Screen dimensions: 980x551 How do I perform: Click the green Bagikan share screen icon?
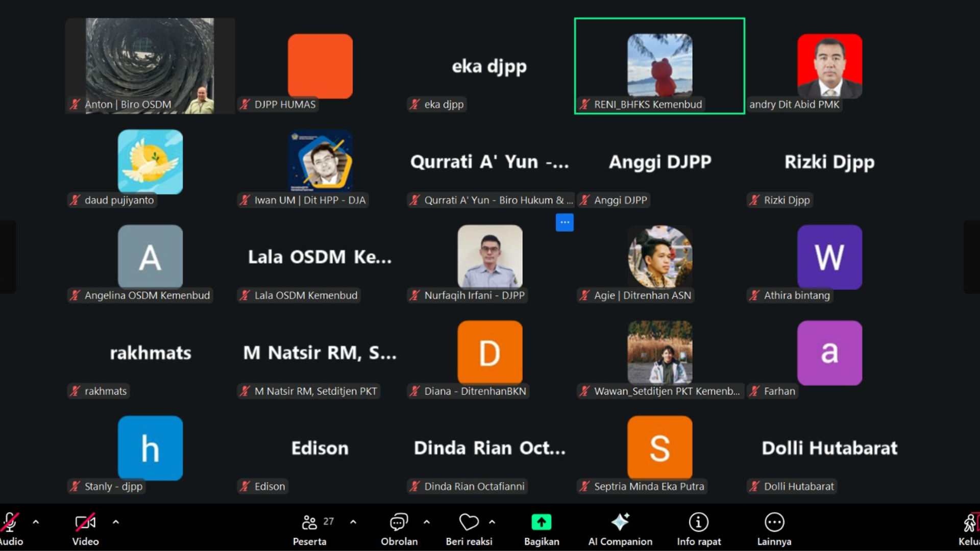coord(542,522)
